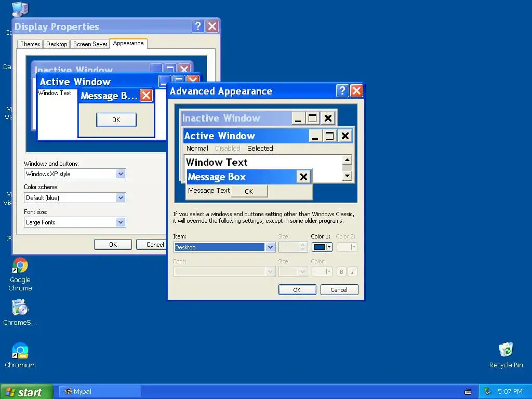Launch the Chromium desktop shortcut

(20, 355)
